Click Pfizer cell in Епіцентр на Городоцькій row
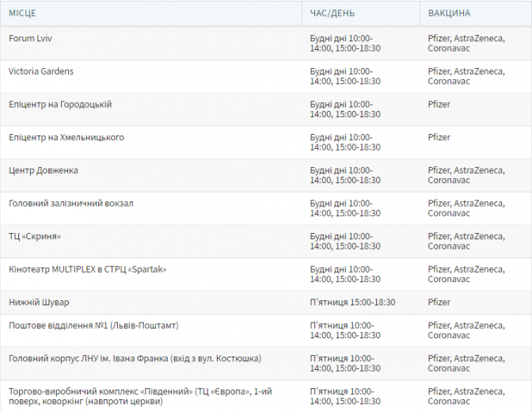 [x=439, y=105]
